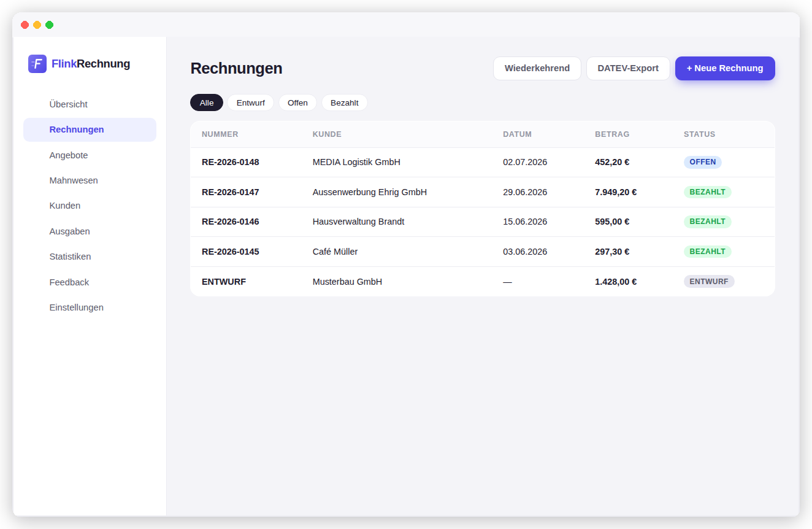Click customer Café Müller

pos(335,252)
